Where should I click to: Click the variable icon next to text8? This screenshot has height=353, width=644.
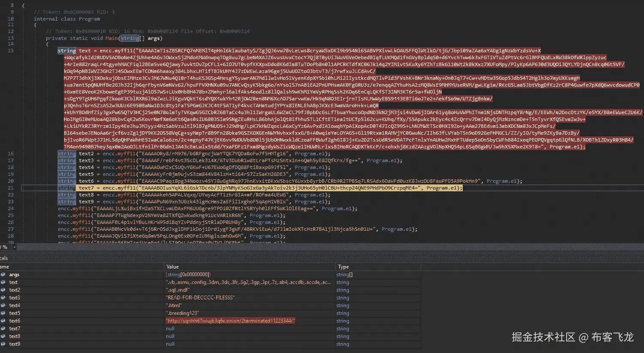point(3,336)
